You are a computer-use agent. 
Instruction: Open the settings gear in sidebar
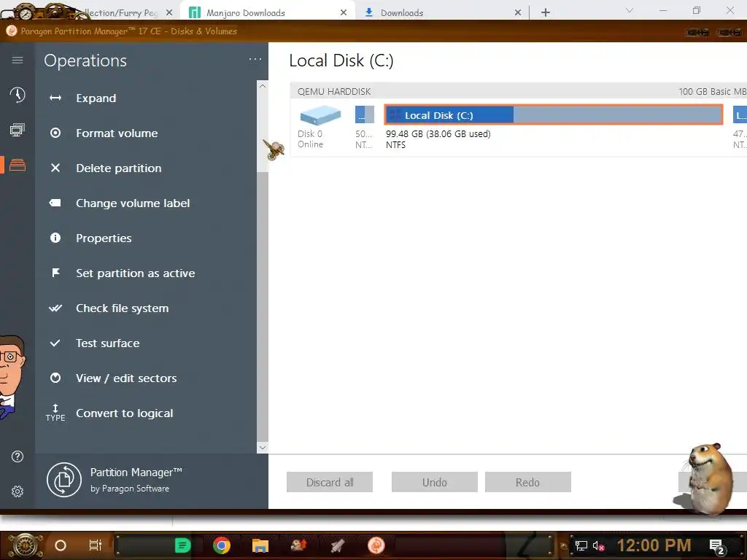(18, 491)
